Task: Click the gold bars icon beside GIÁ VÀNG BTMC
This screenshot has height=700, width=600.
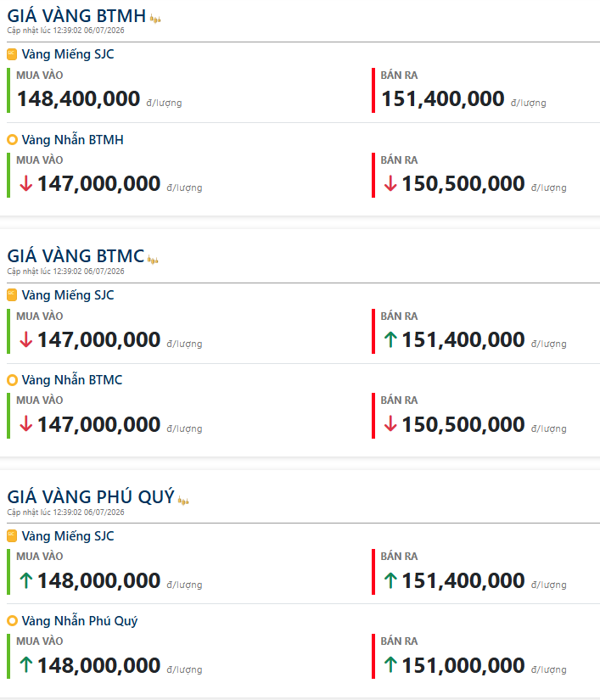Action: point(153,260)
